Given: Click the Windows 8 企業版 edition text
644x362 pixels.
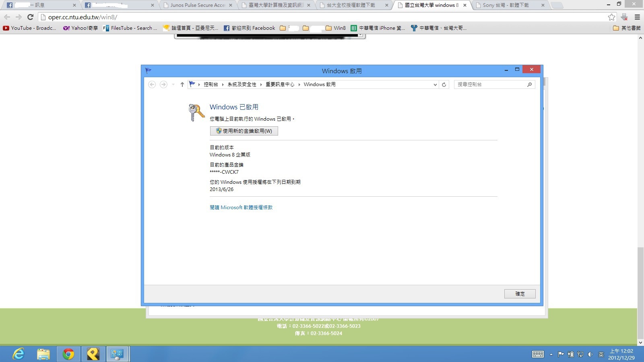Looking at the screenshot, I should pos(230,155).
